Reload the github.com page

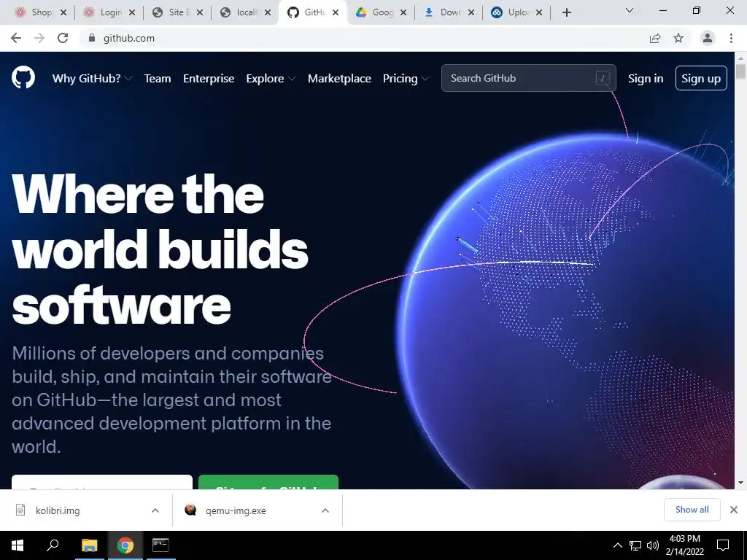point(63,38)
